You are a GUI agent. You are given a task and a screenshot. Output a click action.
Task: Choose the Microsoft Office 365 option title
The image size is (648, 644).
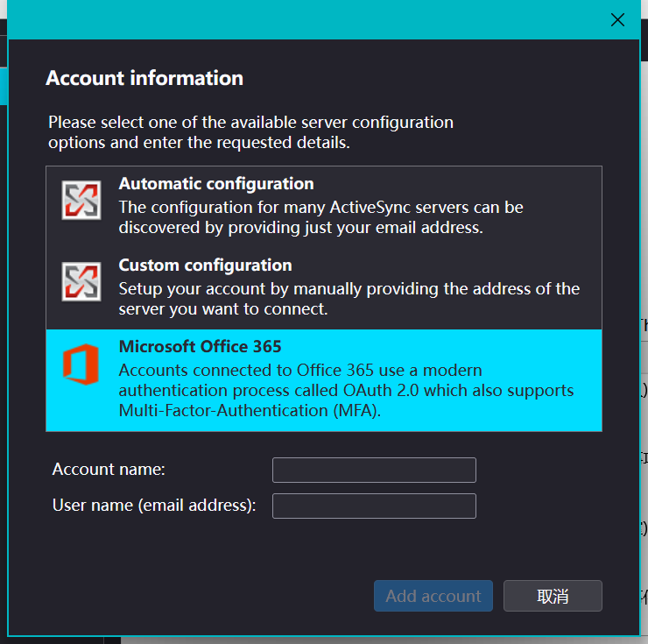point(200,347)
